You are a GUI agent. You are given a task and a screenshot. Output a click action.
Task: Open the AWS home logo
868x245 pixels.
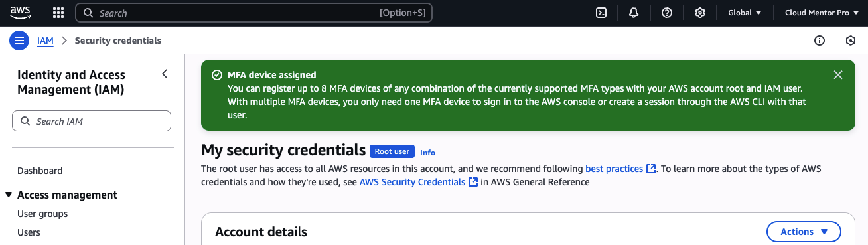click(x=21, y=13)
